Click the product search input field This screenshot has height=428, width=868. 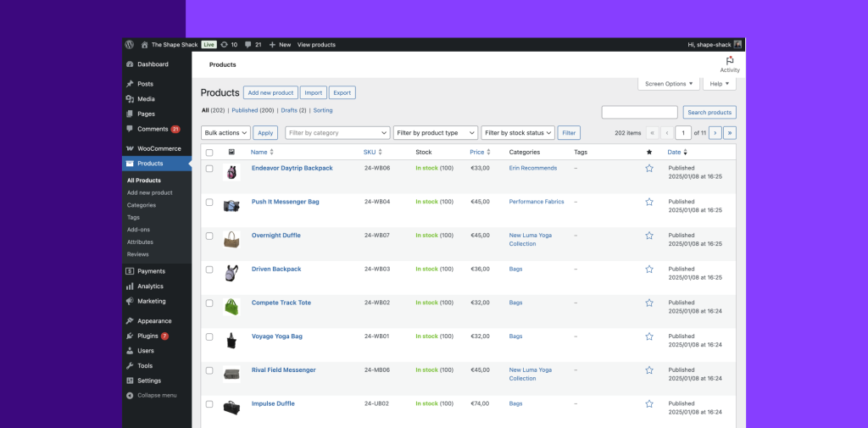tap(639, 113)
